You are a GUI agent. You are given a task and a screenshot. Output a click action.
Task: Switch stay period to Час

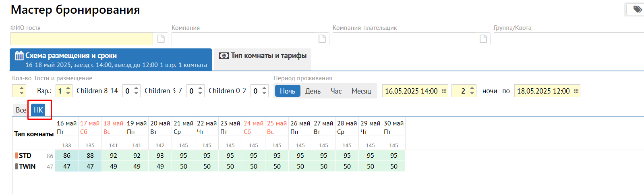coord(336,91)
